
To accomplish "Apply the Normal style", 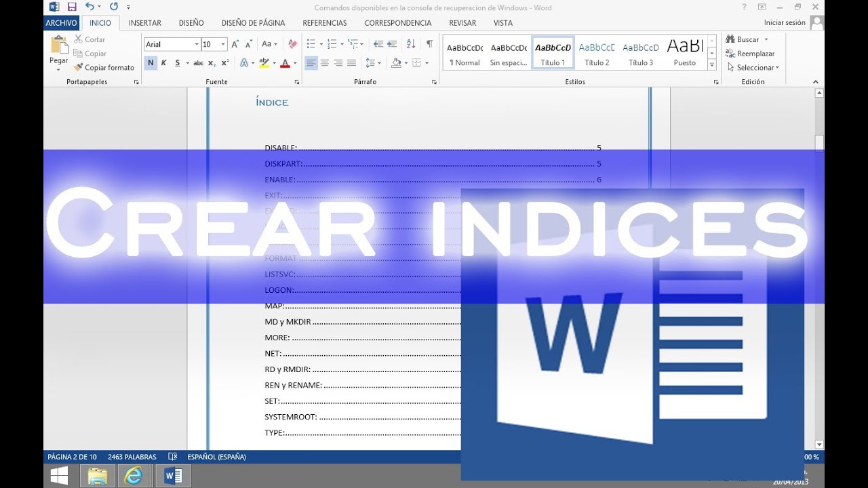I will coord(465,53).
